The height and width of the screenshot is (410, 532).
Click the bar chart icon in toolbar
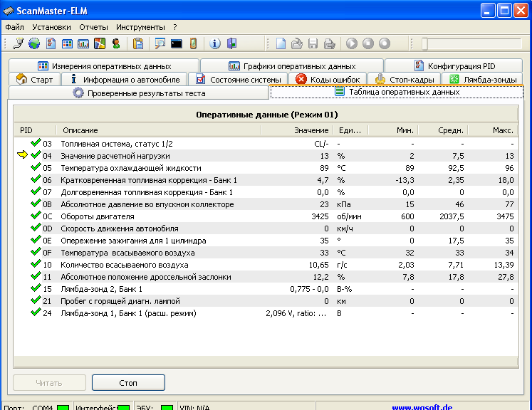[83, 43]
